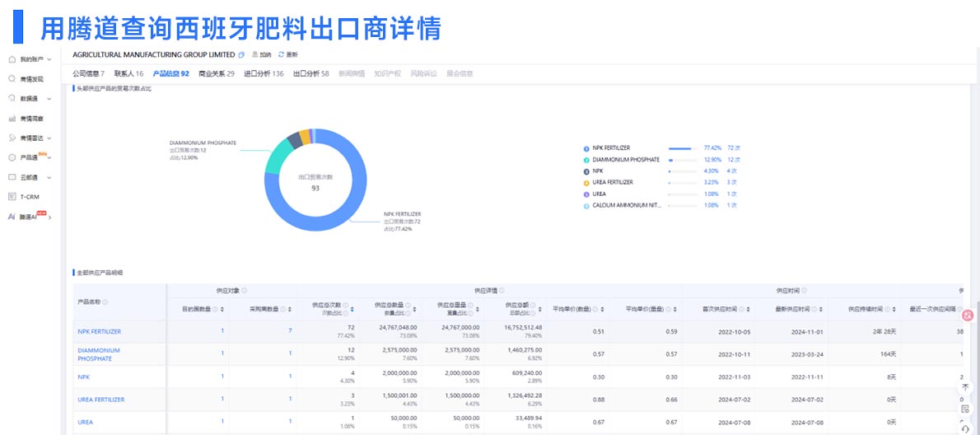
Task: Click the 商情雷达 icon in sidebar
Action: [x=12, y=138]
